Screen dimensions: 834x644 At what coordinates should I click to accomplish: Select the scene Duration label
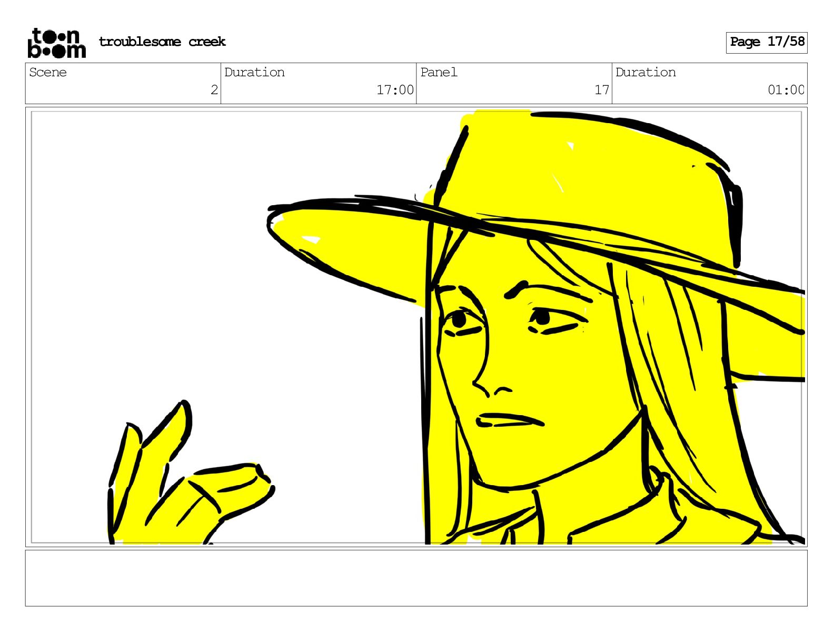tap(254, 73)
